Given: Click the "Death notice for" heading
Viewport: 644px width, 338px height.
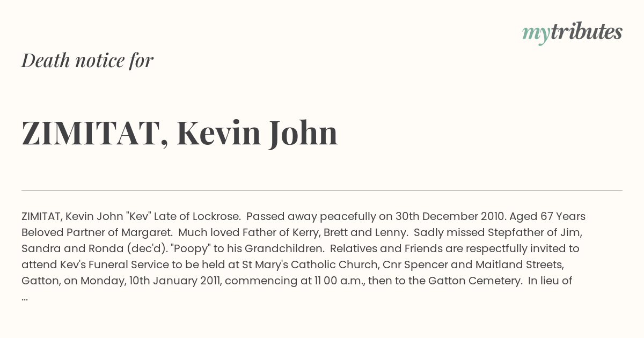Looking at the screenshot, I should click(87, 61).
